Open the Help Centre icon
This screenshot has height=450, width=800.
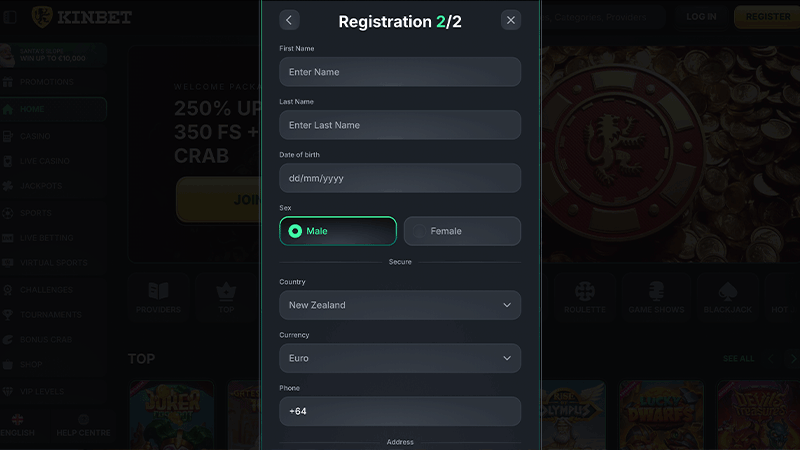coord(83,420)
